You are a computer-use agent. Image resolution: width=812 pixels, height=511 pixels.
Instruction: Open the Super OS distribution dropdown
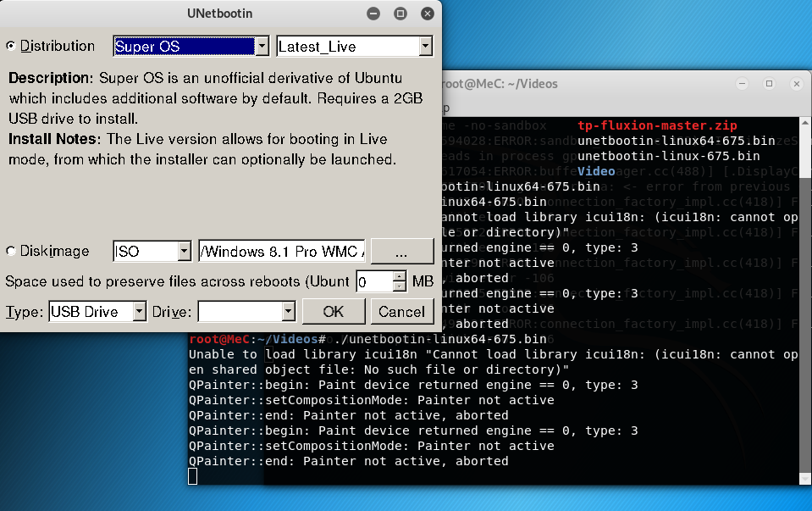191,46
